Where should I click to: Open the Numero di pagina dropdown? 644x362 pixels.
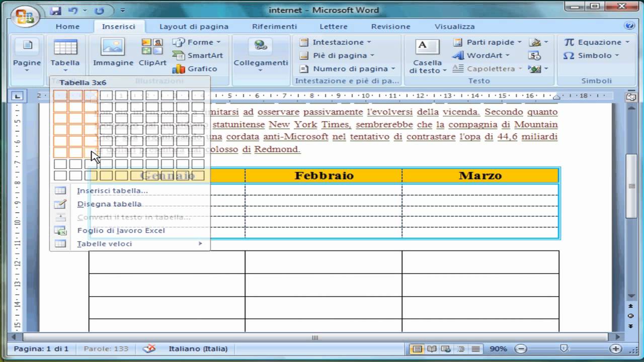click(x=347, y=69)
